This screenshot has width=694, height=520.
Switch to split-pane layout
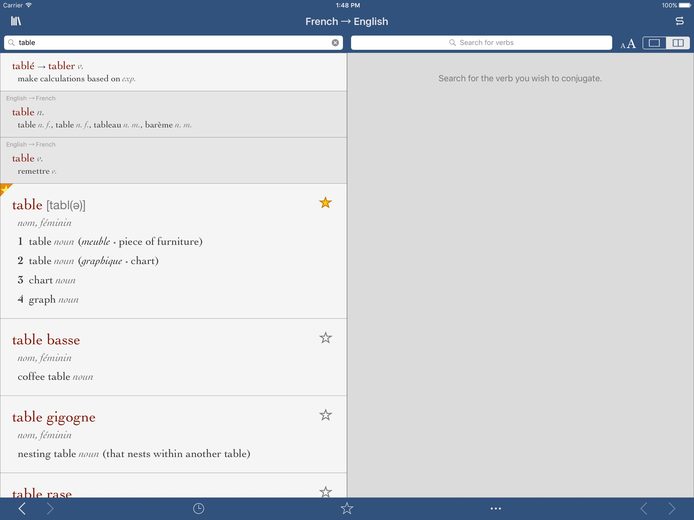(678, 43)
